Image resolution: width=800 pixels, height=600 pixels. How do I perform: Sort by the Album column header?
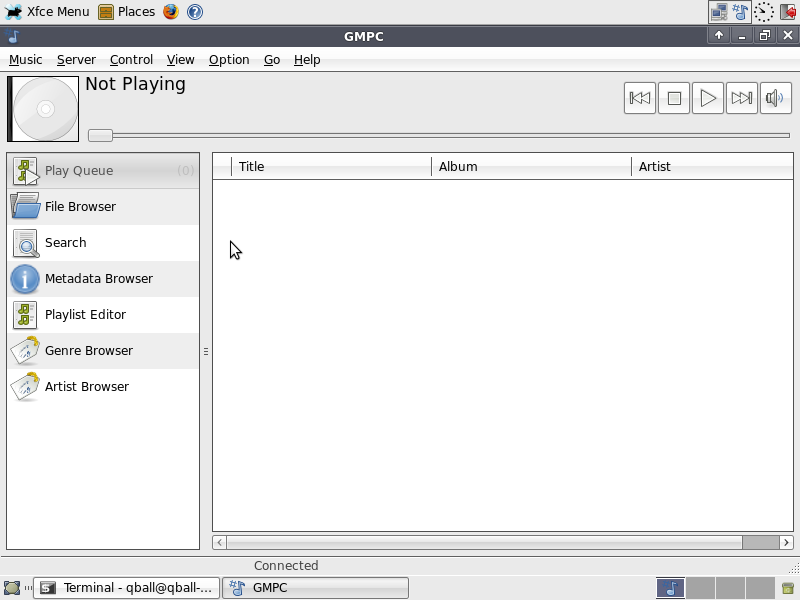(x=531, y=167)
